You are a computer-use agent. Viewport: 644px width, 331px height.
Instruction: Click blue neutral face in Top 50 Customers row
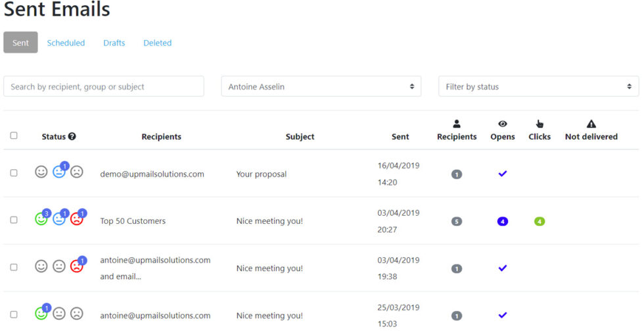point(58,218)
